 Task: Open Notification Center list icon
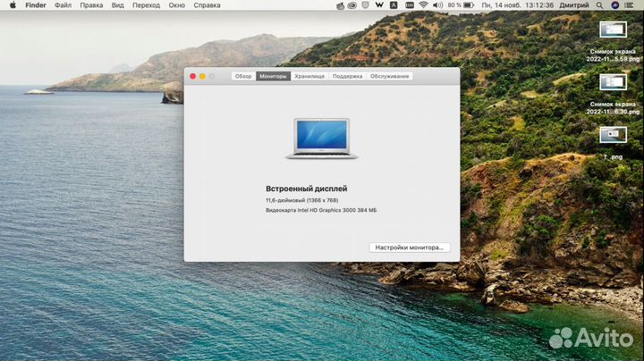coord(629,5)
